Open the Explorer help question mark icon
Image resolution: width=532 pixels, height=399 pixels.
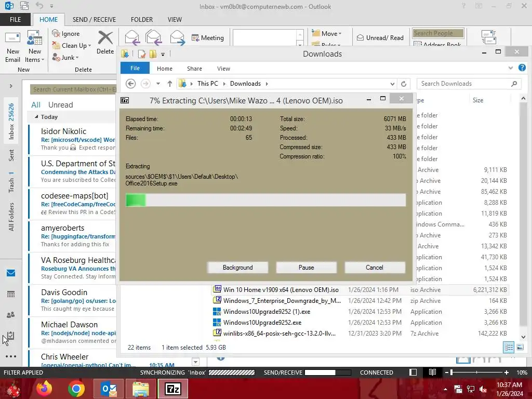[522, 68]
